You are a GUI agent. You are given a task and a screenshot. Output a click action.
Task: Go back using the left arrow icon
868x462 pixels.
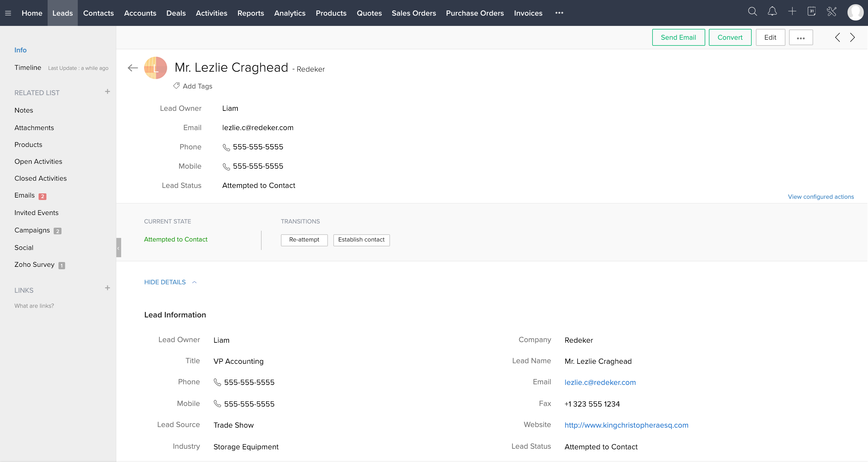(x=133, y=68)
